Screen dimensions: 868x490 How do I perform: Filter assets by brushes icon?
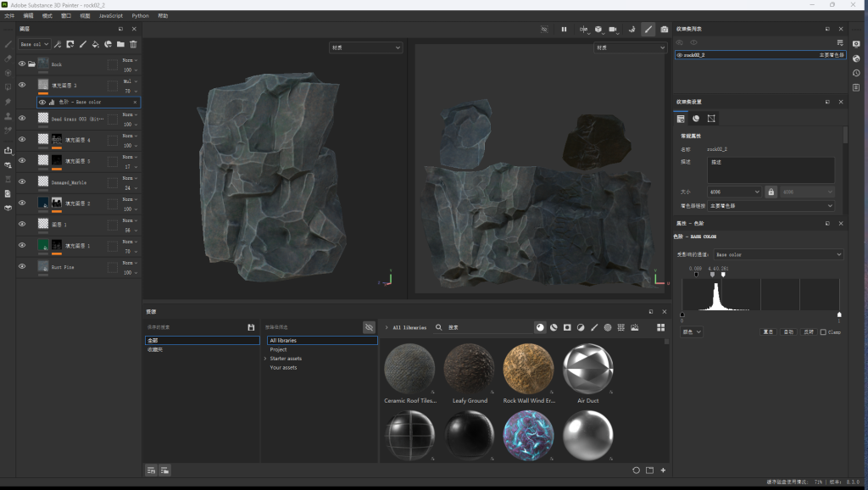(594, 327)
